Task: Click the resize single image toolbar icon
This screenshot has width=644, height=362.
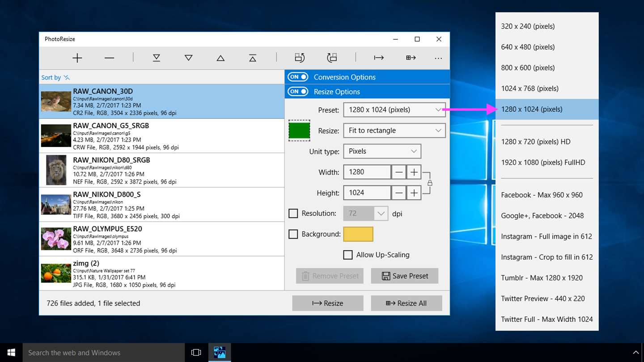Action: tap(379, 58)
